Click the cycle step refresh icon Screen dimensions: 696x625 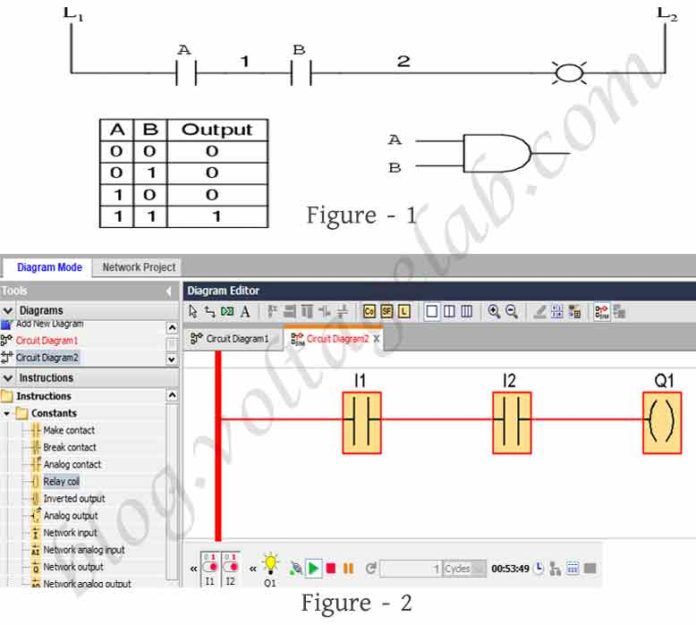point(371,568)
